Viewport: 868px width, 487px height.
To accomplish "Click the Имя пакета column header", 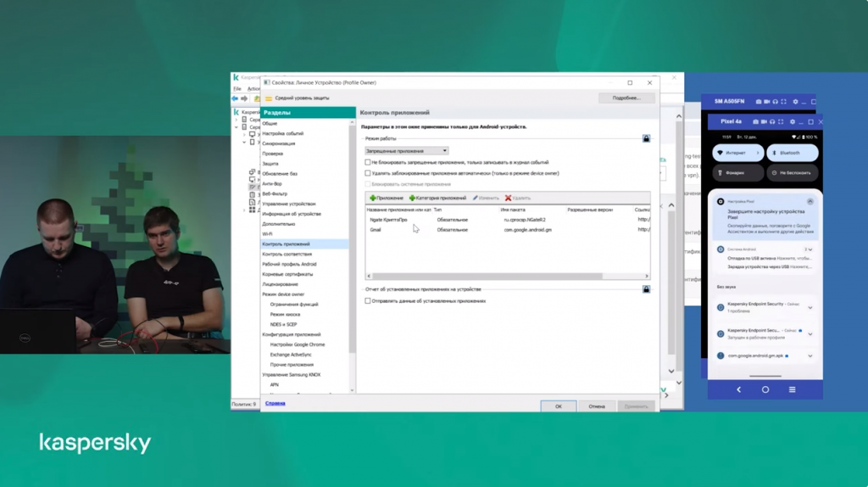I will click(531, 210).
